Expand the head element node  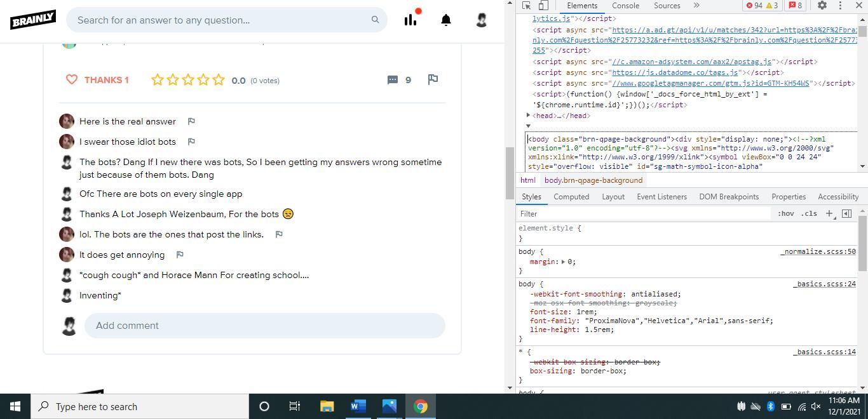528,116
